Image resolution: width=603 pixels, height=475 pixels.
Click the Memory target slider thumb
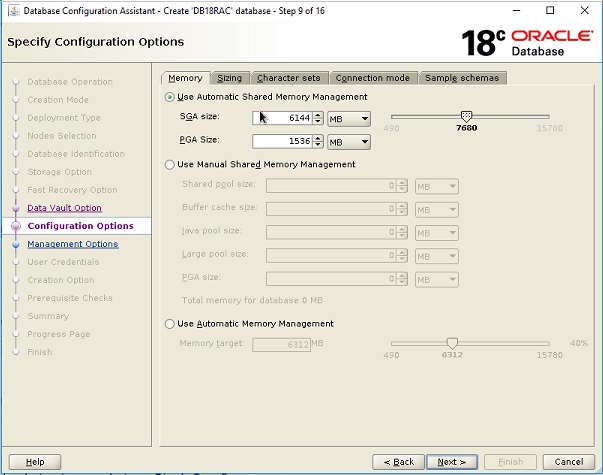point(452,343)
